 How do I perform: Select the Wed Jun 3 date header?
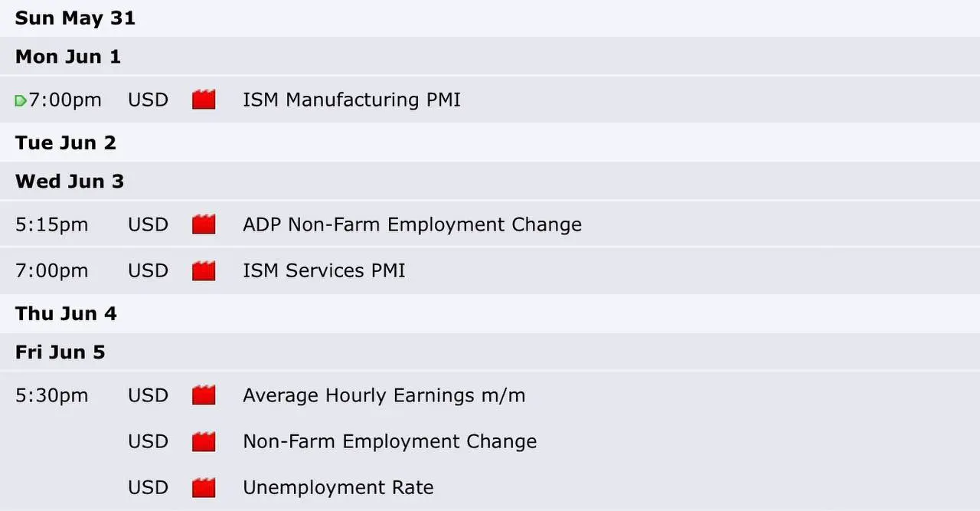(69, 182)
